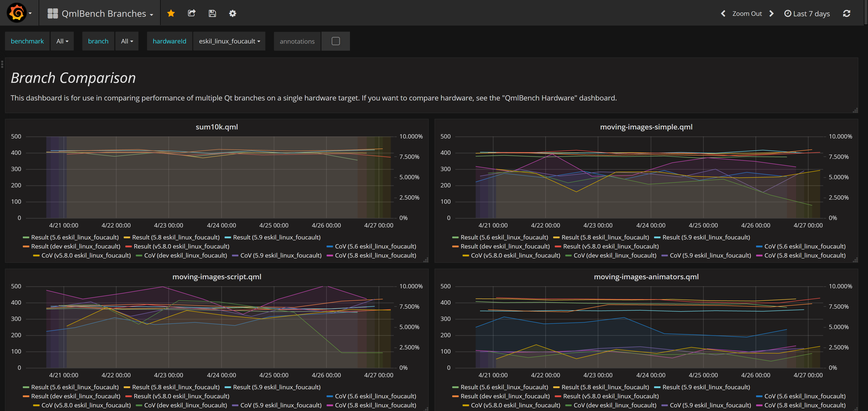This screenshot has width=868, height=411.
Task: Open the Last 7 days time picker
Action: click(x=807, y=14)
